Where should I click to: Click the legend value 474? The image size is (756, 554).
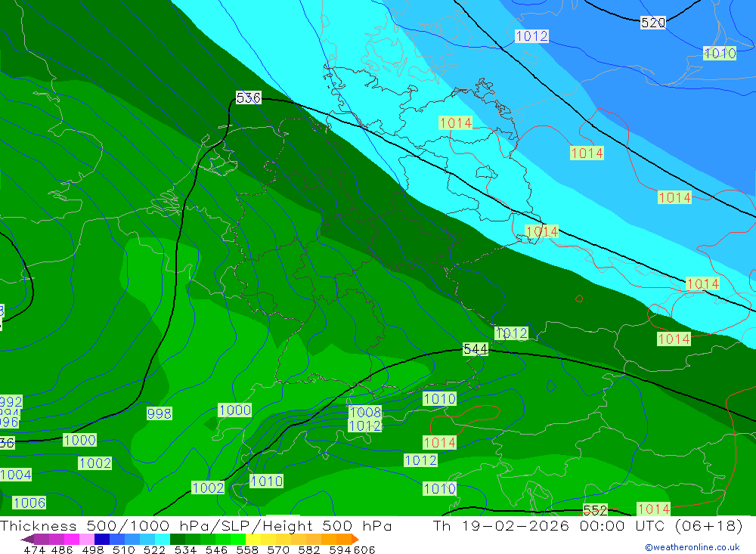click(x=34, y=549)
